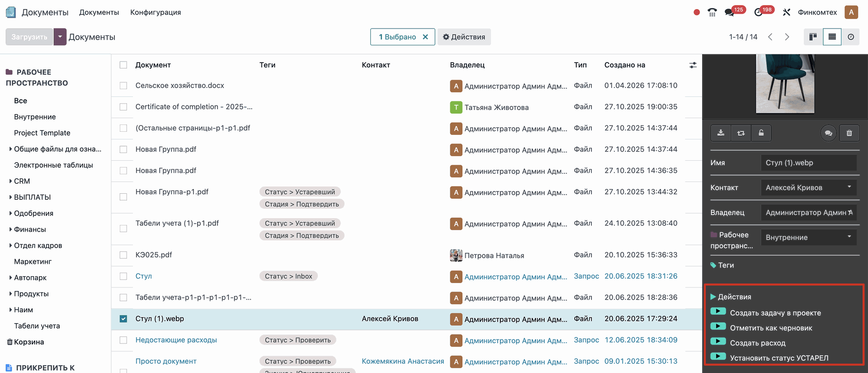
Task: Click the Действия button
Action: coord(464,37)
